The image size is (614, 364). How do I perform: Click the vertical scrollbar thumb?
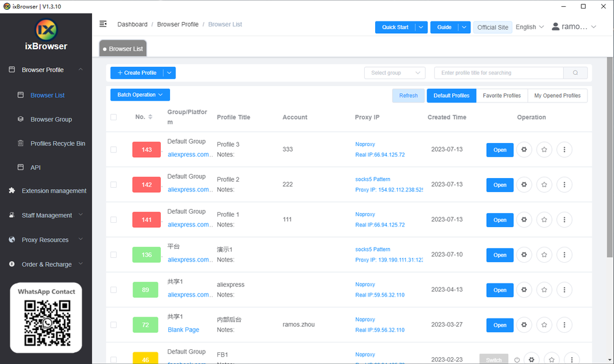[609, 157]
